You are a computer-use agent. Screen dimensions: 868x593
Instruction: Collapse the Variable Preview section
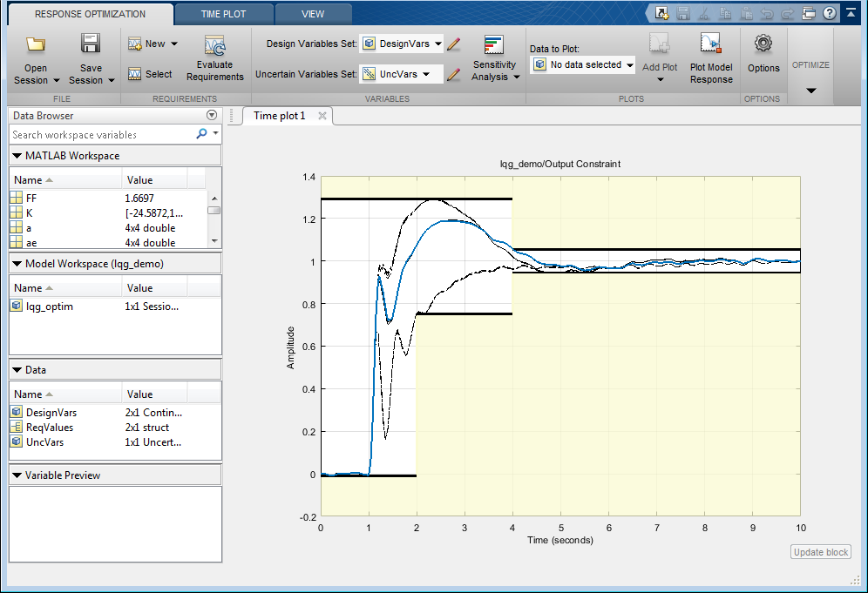click(x=17, y=475)
